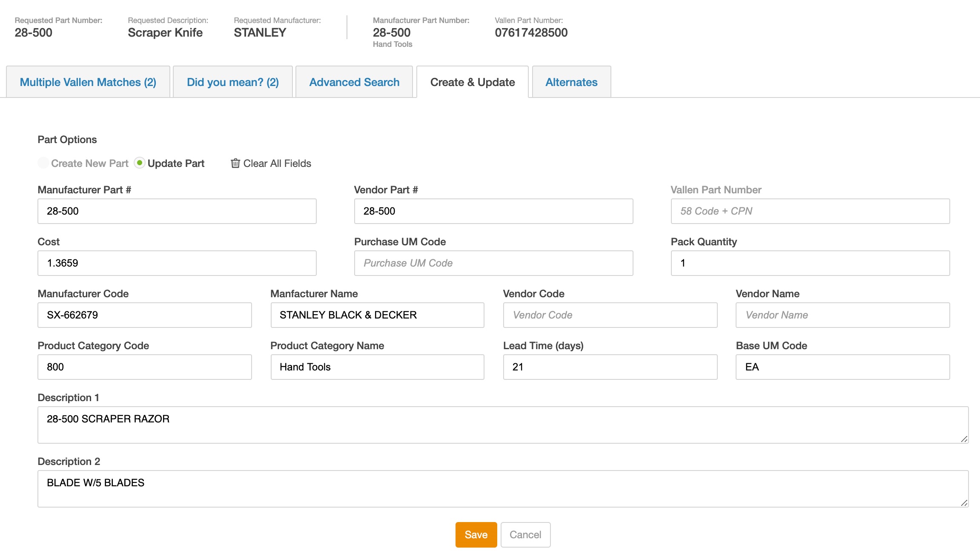Click the trash icon beside Clear All Fields
The image size is (980, 551).
coord(235,163)
